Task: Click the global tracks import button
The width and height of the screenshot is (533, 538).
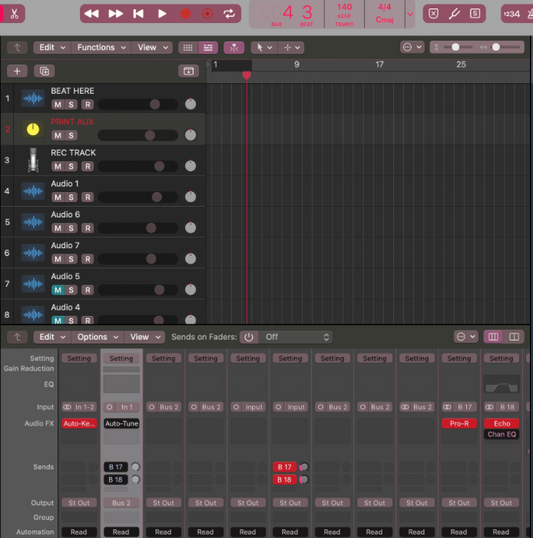Action: (188, 71)
